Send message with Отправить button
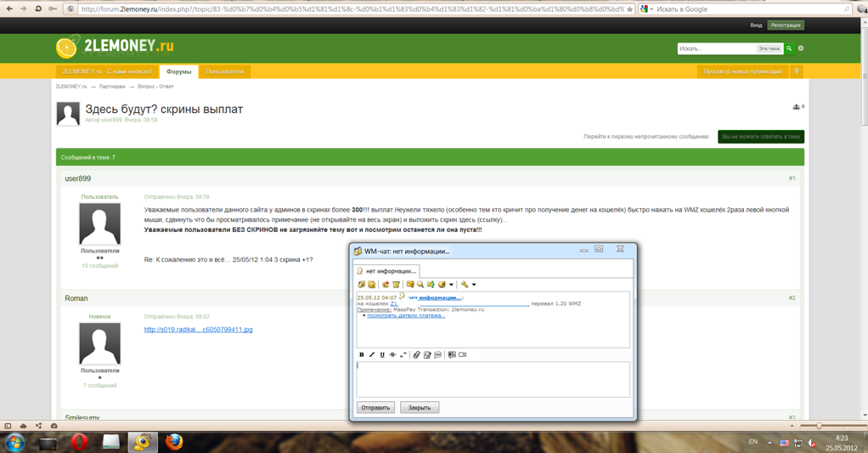 (x=375, y=408)
